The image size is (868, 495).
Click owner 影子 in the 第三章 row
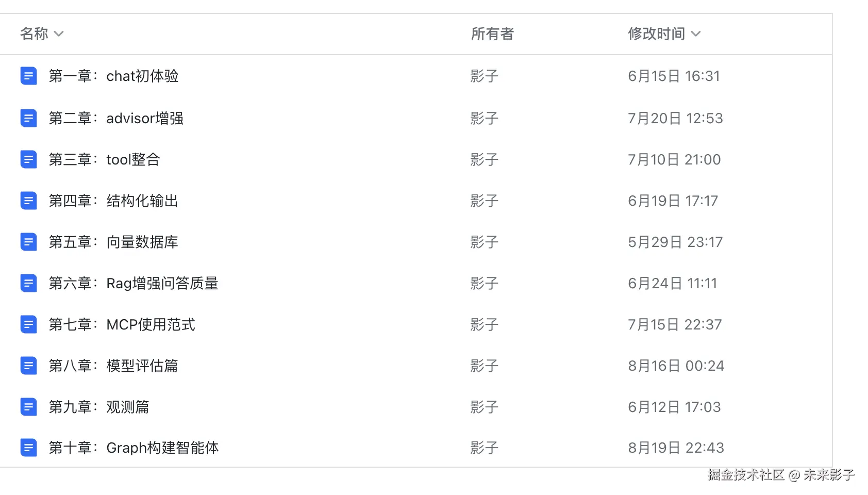pos(484,159)
